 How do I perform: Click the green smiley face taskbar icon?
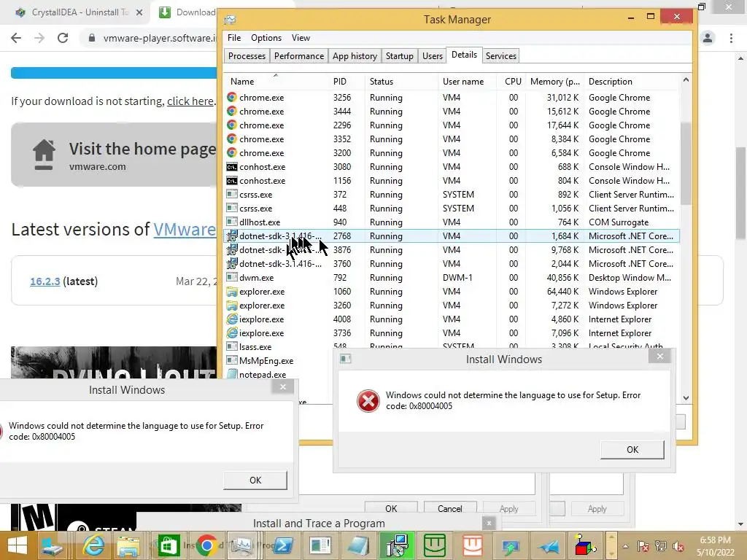tap(435, 545)
